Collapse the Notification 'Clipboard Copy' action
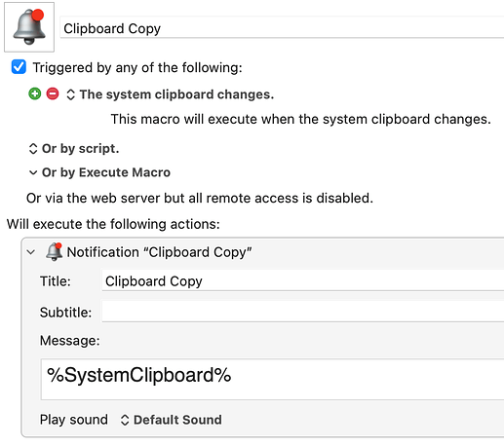 pyautogui.click(x=31, y=252)
